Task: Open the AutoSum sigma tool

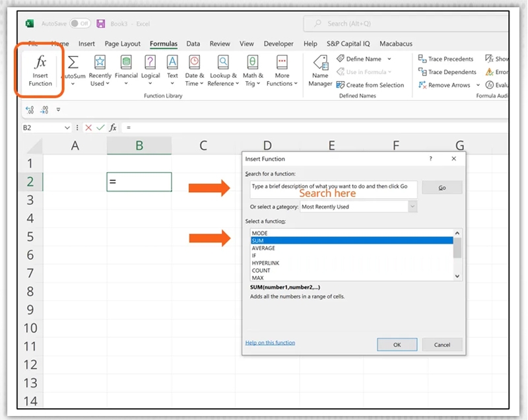Action: 73,63
